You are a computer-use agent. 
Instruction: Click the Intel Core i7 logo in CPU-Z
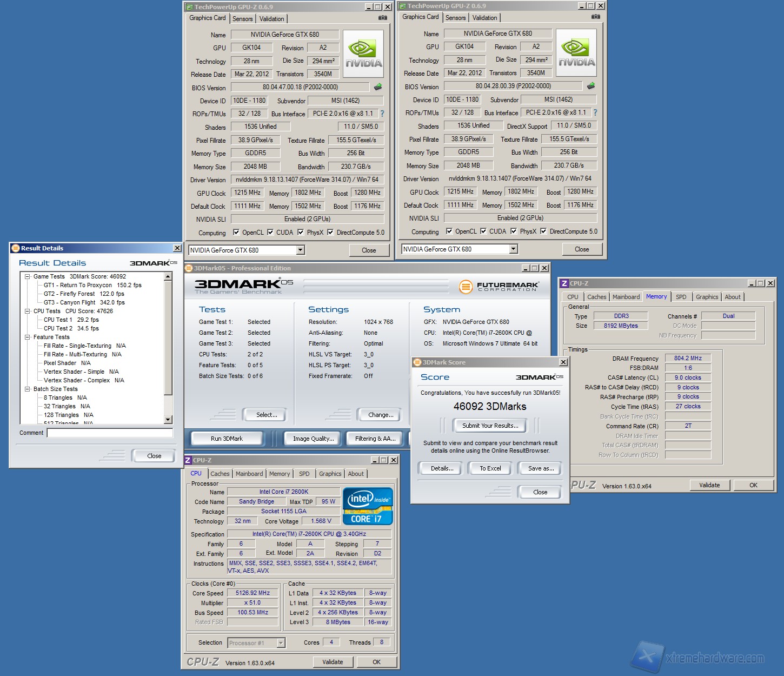pos(368,506)
